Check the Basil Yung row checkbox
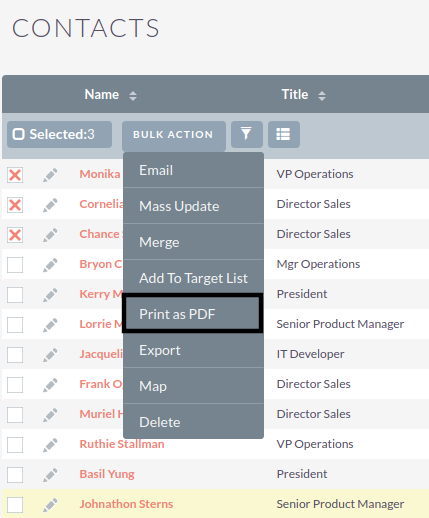Viewport: 429px width, 518px height. point(15,475)
